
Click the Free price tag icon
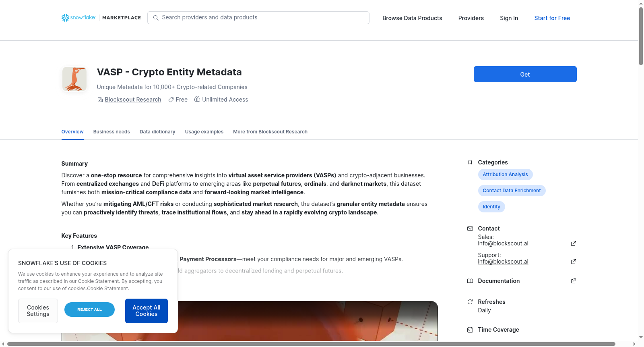click(x=171, y=100)
